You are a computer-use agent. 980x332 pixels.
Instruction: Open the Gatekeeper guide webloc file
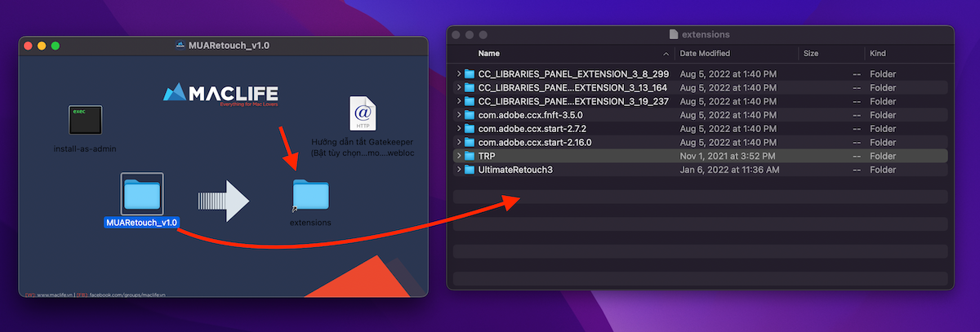click(x=363, y=113)
